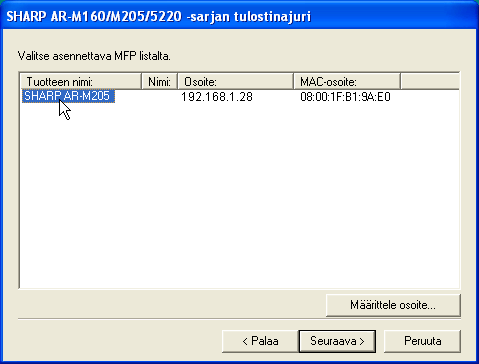Sort by the Tuotteen nimi column header
The image size is (479, 364).
pos(81,82)
